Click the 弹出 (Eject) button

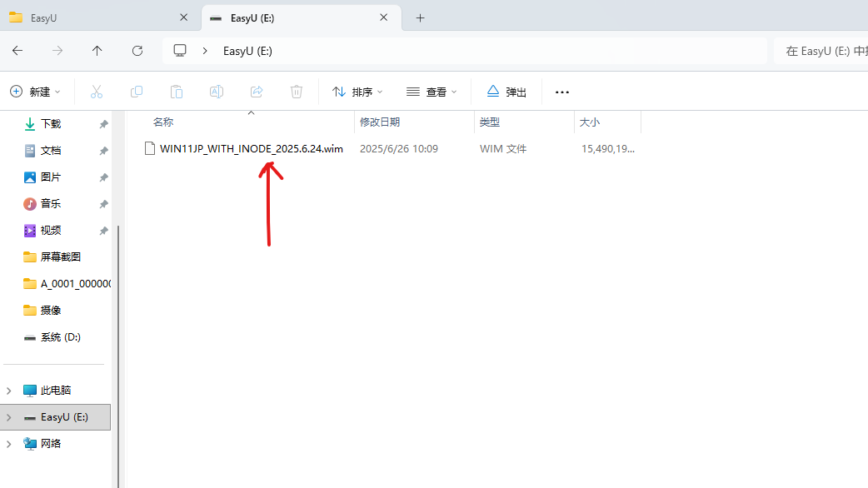click(x=506, y=92)
